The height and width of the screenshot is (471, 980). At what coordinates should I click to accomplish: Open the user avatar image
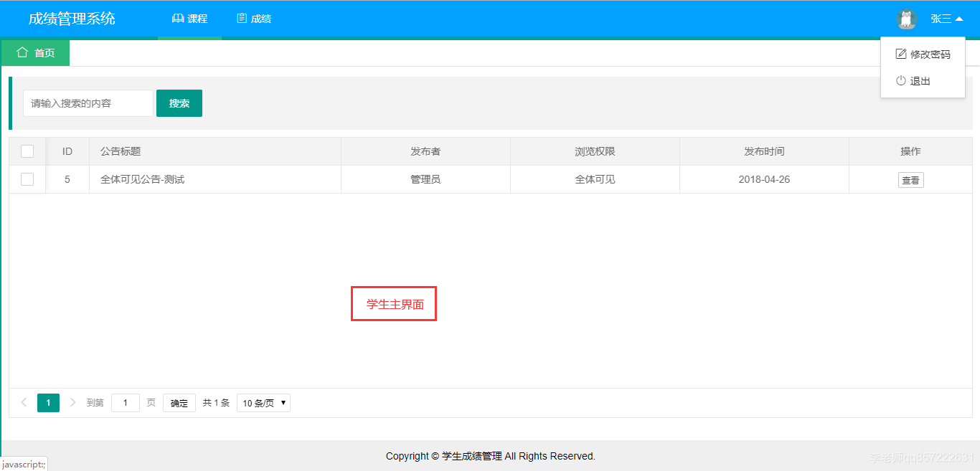click(906, 19)
